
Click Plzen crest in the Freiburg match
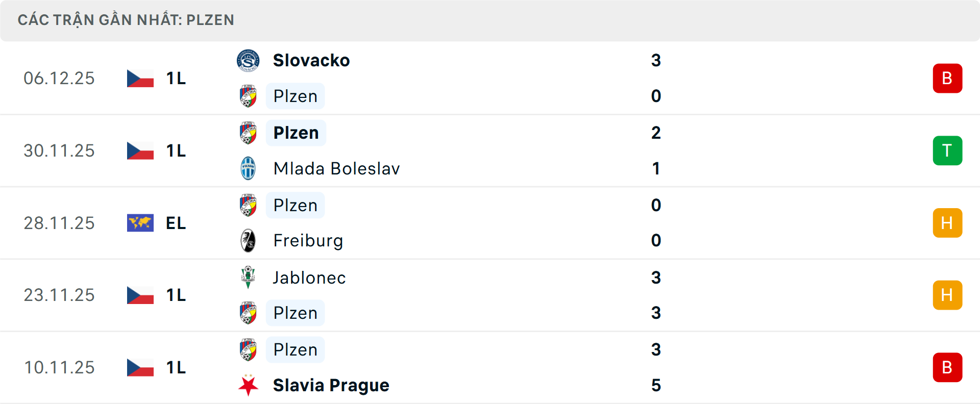pyautogui.click(x=248, y=205)
